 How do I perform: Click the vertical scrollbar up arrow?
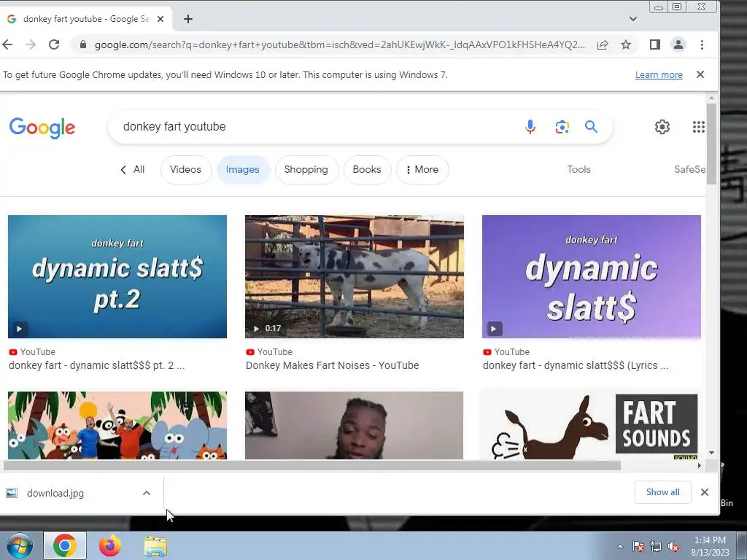711,98
